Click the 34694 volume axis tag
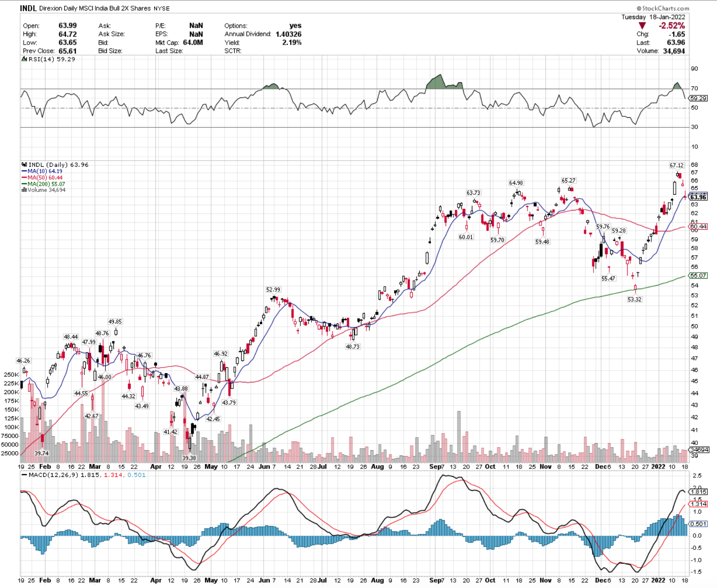The image size is (717, 588). click(699, 450)
